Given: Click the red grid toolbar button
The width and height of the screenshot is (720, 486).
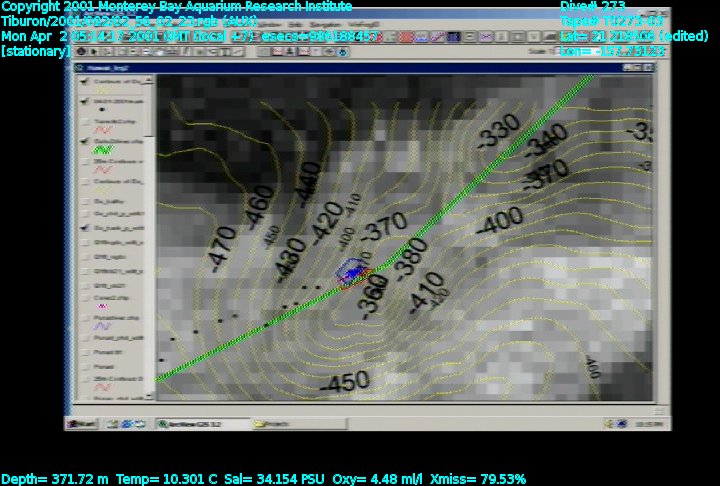Looking at the screenshot, I should pyautogui.click(x=406, y=37).
